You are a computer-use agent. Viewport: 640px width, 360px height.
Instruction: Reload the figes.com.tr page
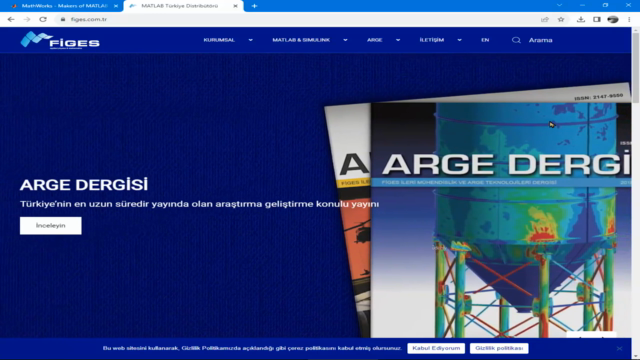click(x=43, y=19)
